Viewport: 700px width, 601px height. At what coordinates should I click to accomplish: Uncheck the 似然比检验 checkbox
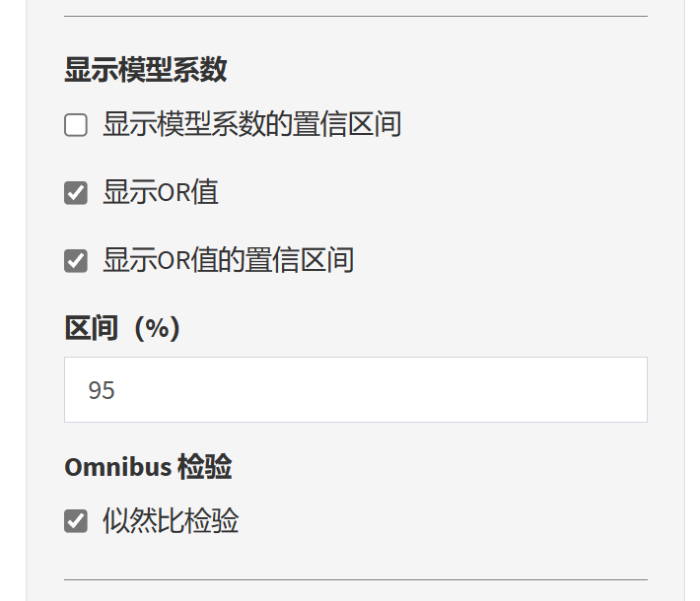76,520
